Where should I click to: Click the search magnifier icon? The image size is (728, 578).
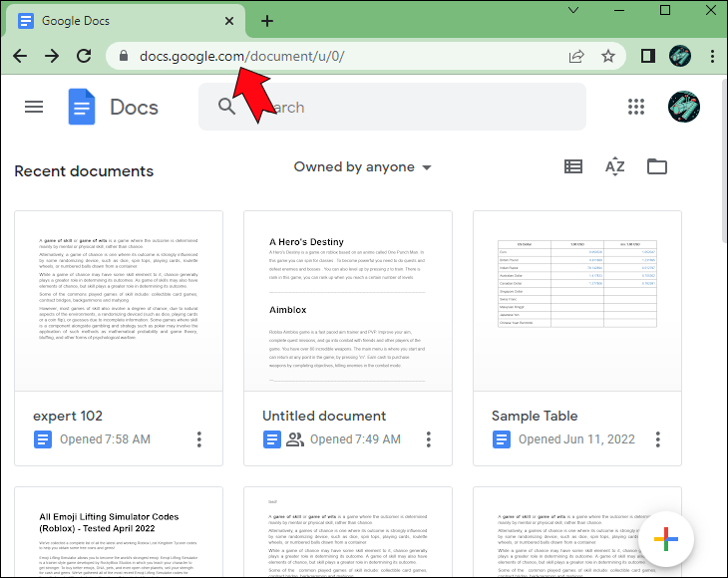226,107
